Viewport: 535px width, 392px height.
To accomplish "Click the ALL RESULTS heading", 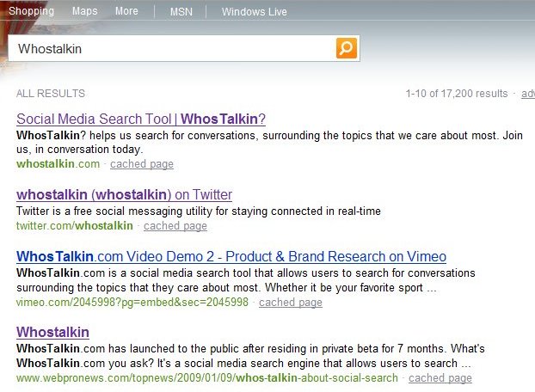I will (51, 94).
